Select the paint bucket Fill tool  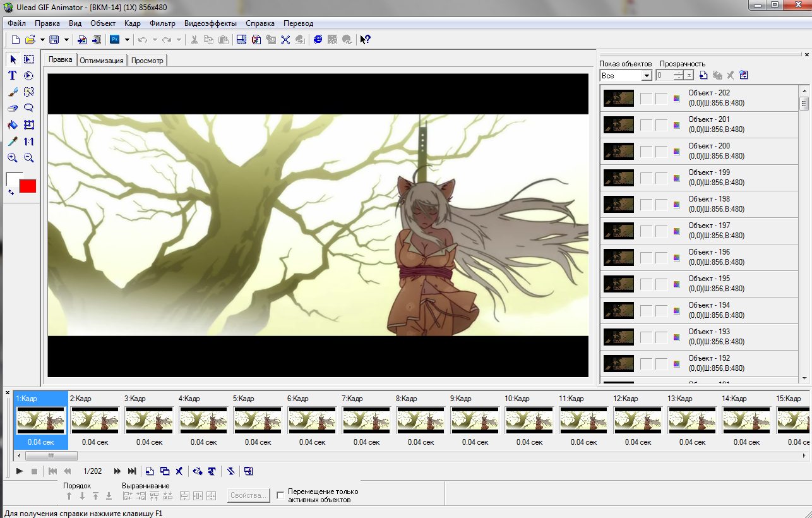[13, 125]
